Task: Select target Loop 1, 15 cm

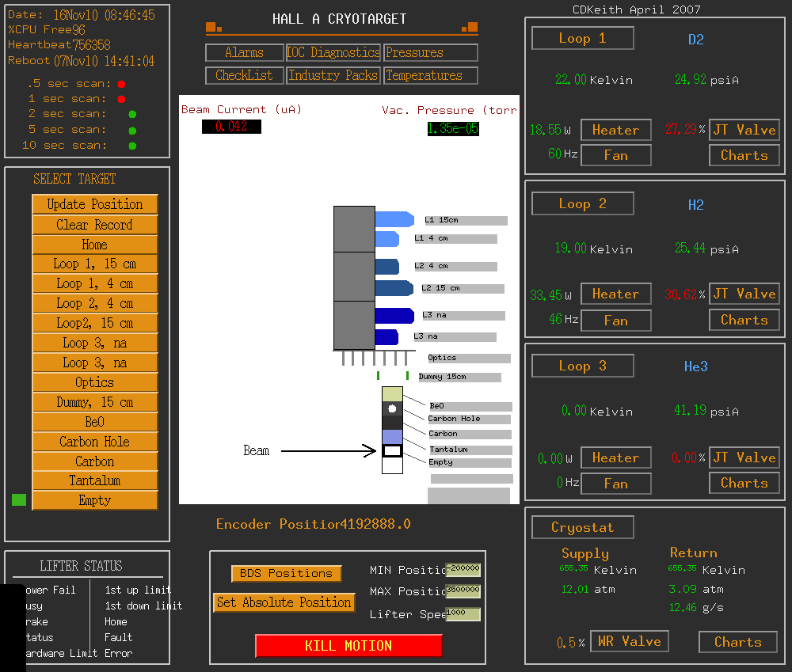Action: point(95,264)
